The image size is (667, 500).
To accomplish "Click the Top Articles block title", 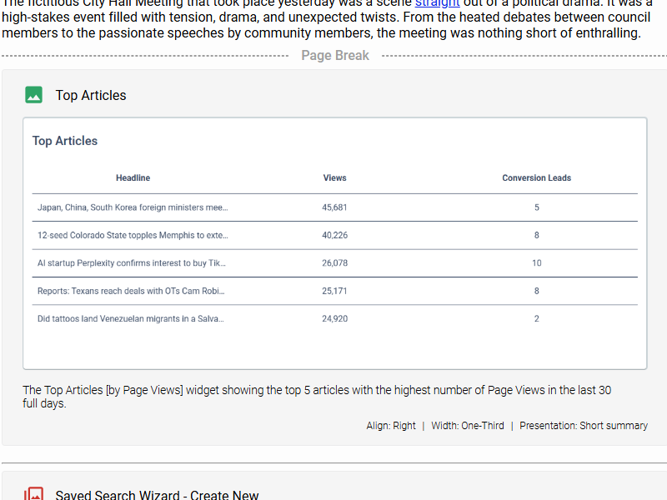I will pyautogui.click(x=91, y=95).
